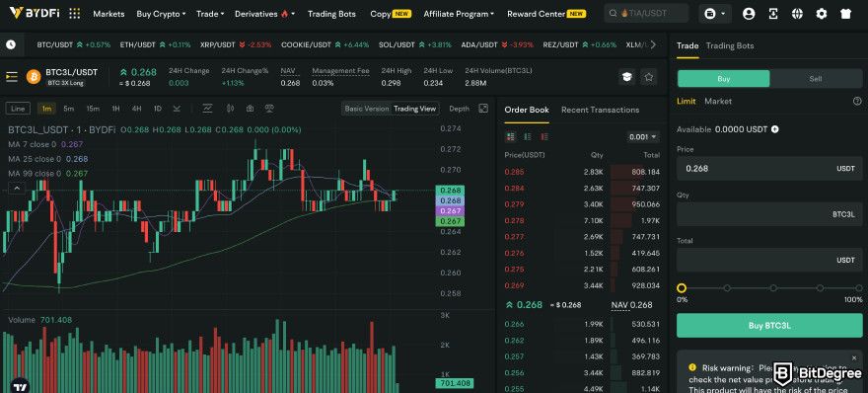Open the language globe icon
868x393 pixels.
(797, 14)
